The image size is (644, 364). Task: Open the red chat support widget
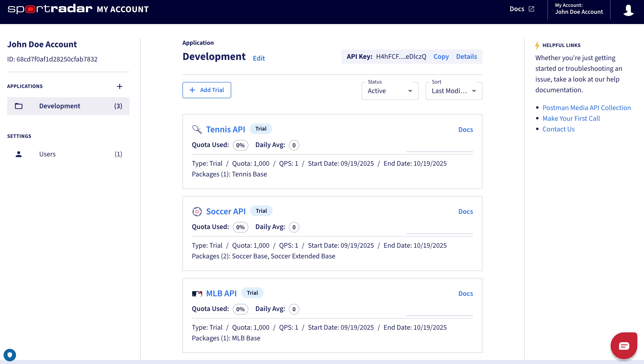pyautogui.click(x=624, y=346)
